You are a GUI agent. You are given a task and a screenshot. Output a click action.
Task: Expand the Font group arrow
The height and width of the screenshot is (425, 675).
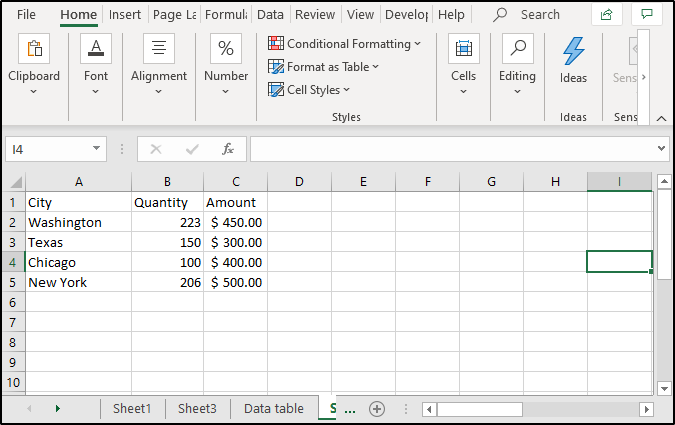(x=96, y=91)
